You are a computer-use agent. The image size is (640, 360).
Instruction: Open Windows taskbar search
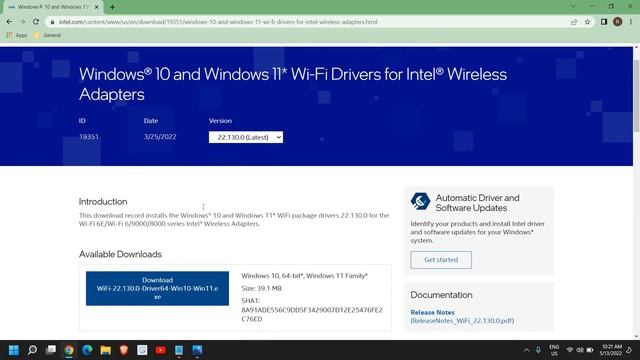coord(32,350)
